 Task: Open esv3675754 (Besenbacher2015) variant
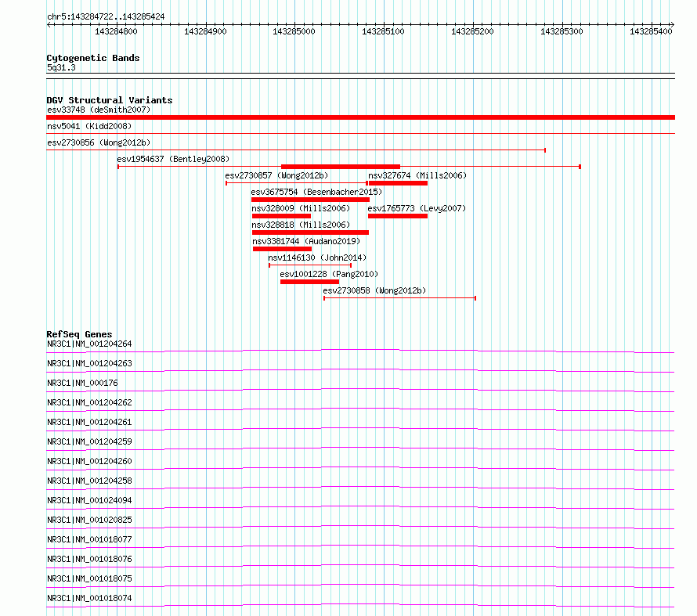[316, 192]
